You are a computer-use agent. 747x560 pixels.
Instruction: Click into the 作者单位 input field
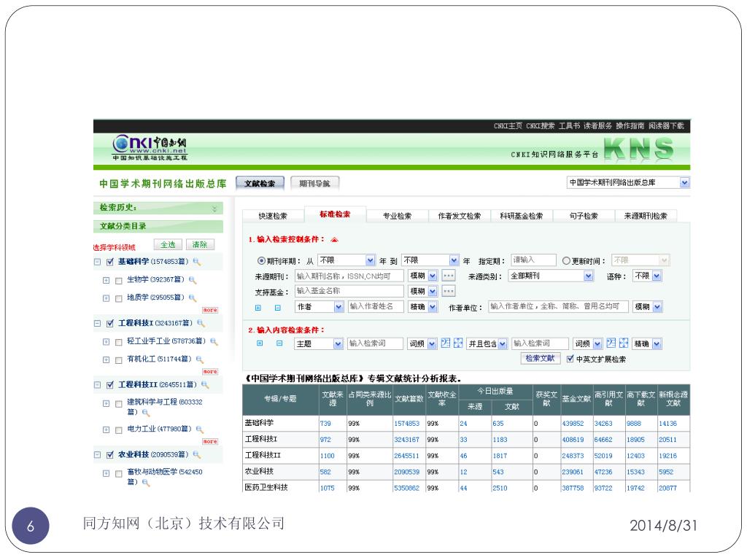(558, 307)
